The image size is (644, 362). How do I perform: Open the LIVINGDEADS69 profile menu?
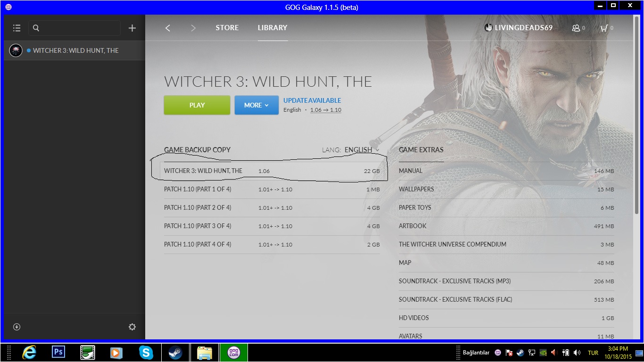pos(519,28)
